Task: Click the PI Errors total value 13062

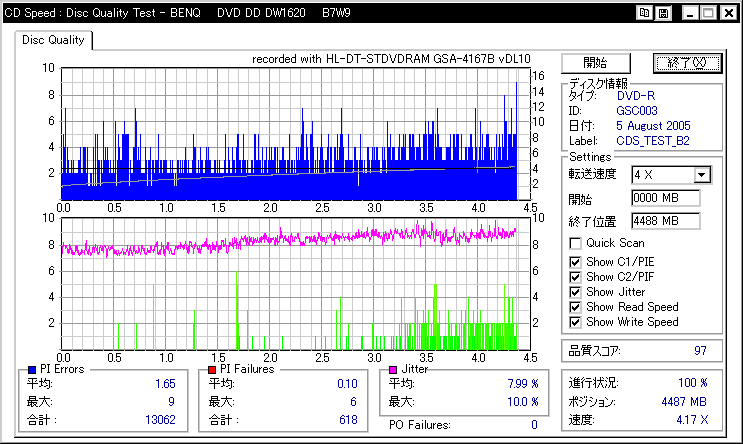Action: coord(160,420)
